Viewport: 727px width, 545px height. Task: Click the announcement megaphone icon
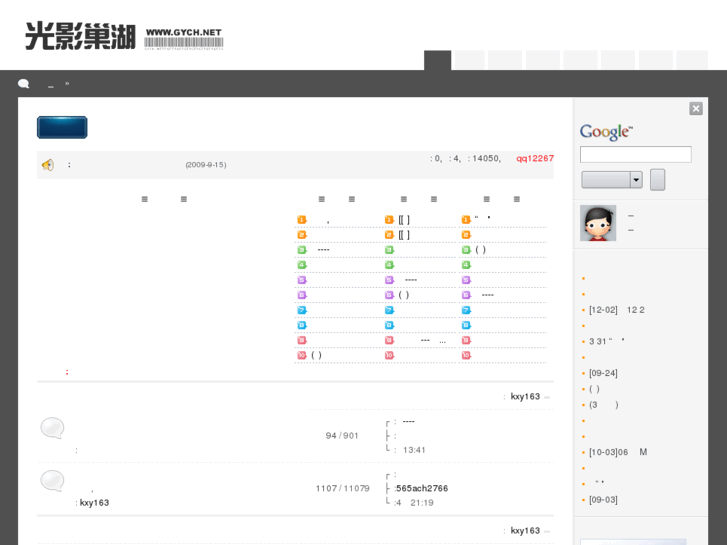[47, 164]
